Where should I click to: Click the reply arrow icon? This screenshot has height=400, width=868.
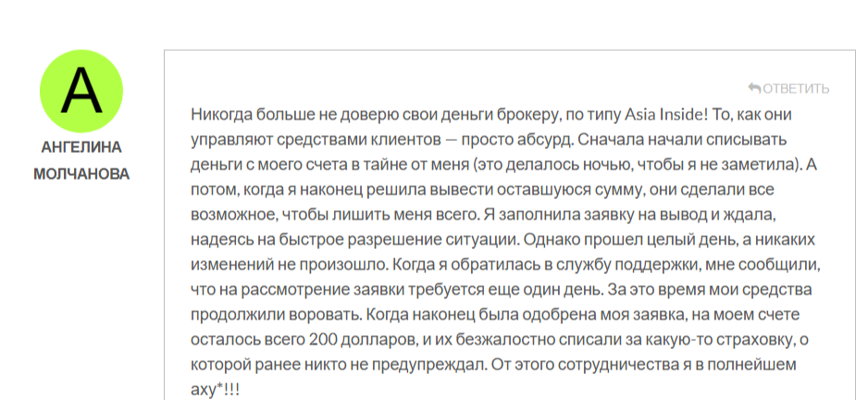(x=754, y=88)
